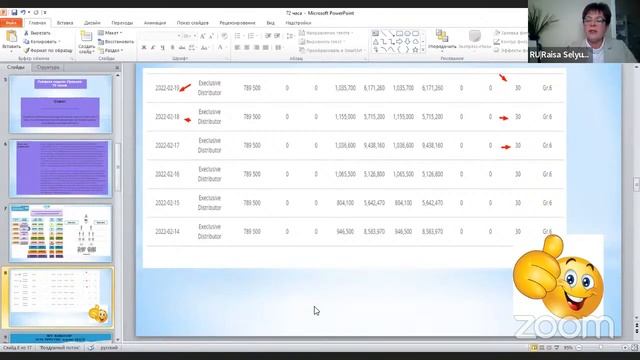This screenshot has height=360, width=640.
Task: Increase font size with the large A icon
Action: [202, 36]
